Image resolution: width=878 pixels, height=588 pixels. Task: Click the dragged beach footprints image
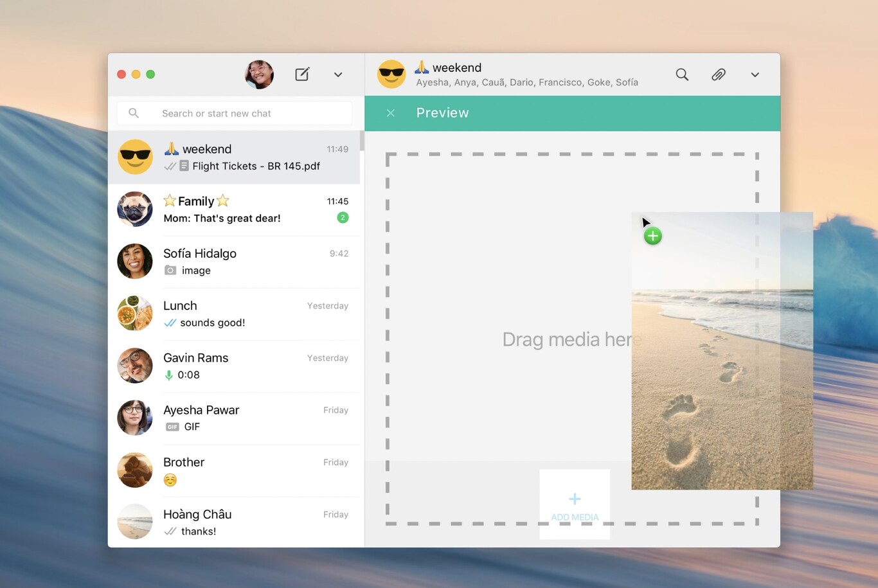tap(722, 351)
